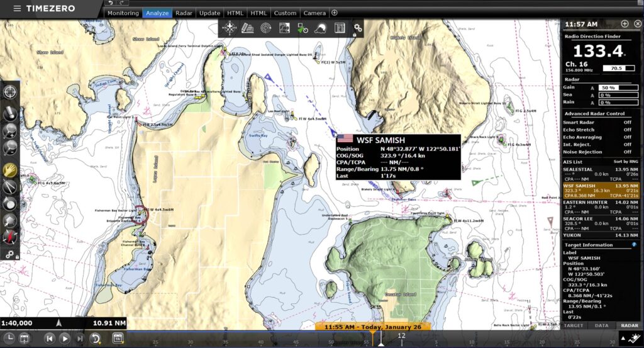Add a new workspace with the plus button
Image resolution: width=644 pixels, height=348 pixels.
(335, 13)
